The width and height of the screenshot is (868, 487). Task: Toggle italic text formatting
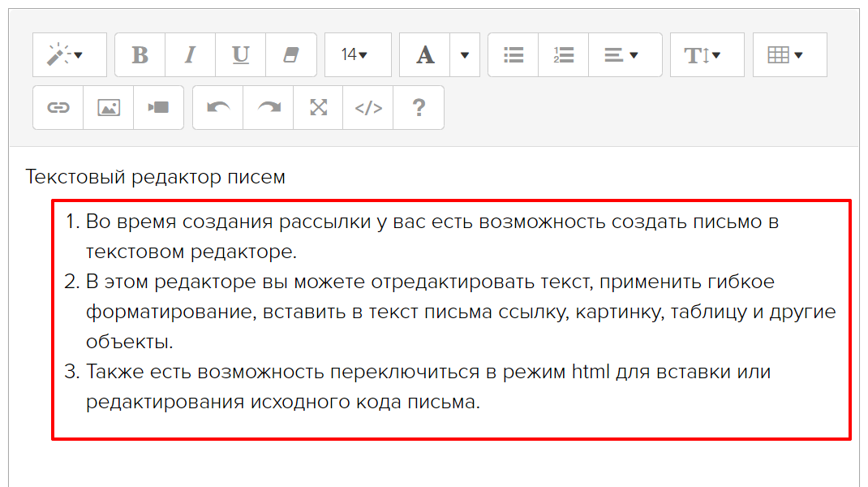tap(190, 55)
